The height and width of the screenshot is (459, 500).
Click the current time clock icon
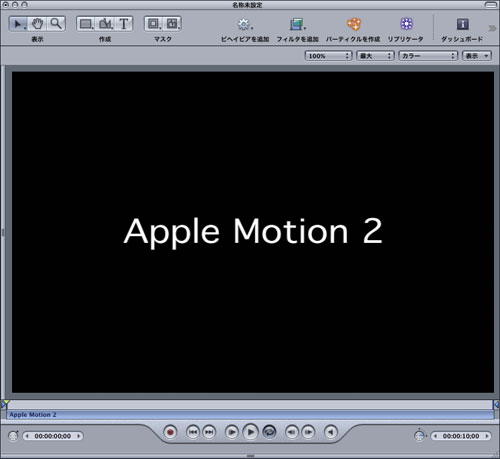(x=13, y=435)
